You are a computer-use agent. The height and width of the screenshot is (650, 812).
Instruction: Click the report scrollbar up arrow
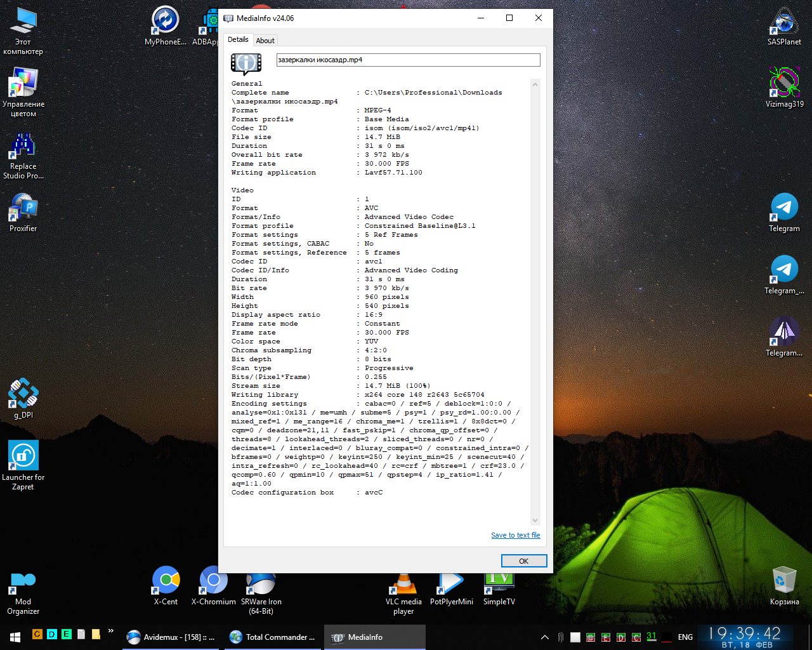pos(535,84)
